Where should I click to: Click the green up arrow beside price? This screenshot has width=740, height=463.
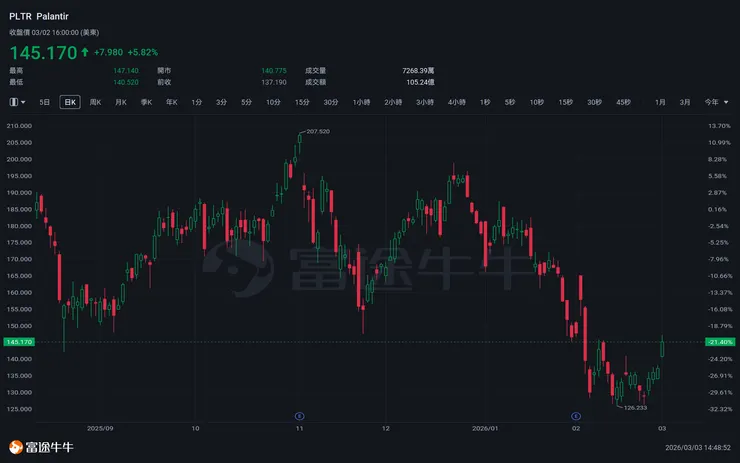pos(85,52)
